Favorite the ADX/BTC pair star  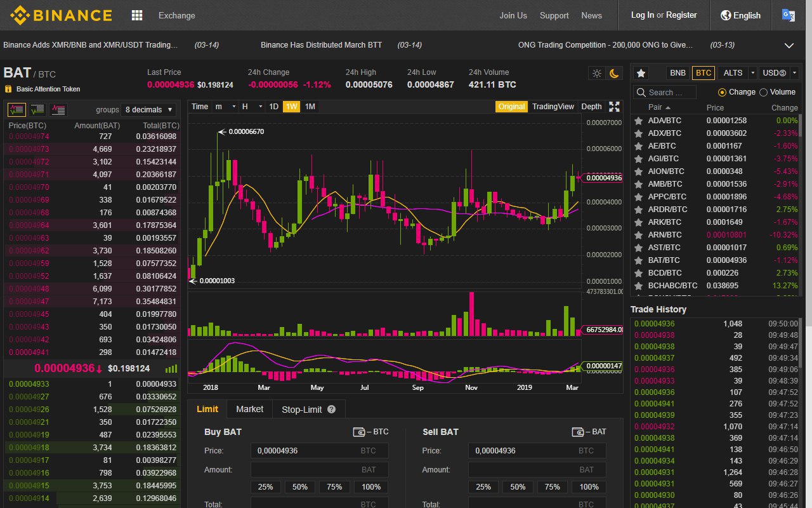tap(638, 133)
